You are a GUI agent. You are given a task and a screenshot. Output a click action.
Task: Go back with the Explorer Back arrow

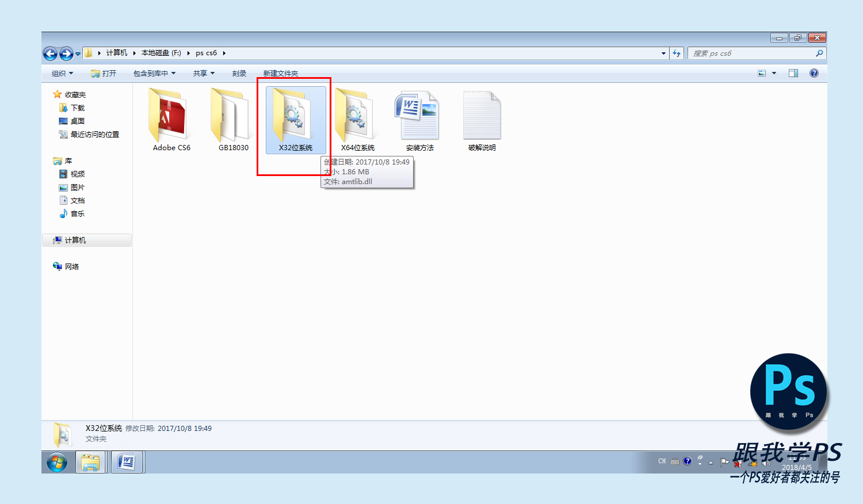point(51,54)
